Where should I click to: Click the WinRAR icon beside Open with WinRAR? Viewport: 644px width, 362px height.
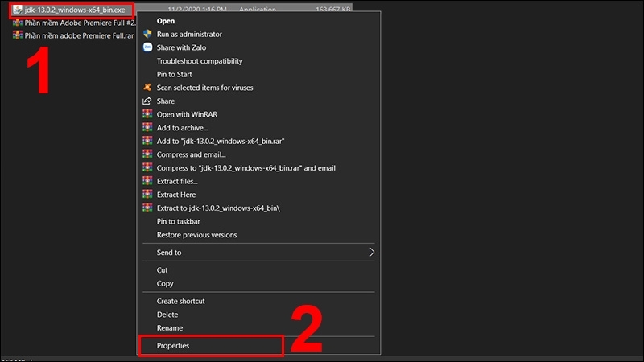pyautogui.click(x=147, y=114)
